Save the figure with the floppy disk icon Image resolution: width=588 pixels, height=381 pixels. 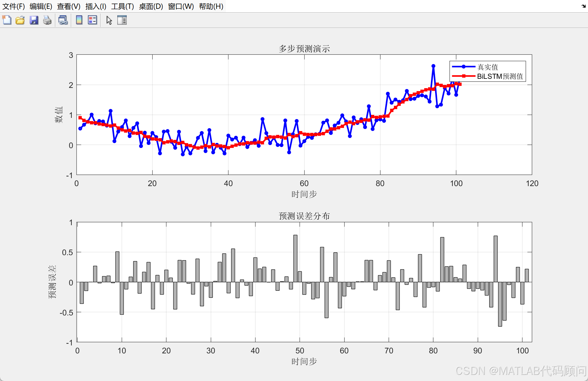[34, 20]
